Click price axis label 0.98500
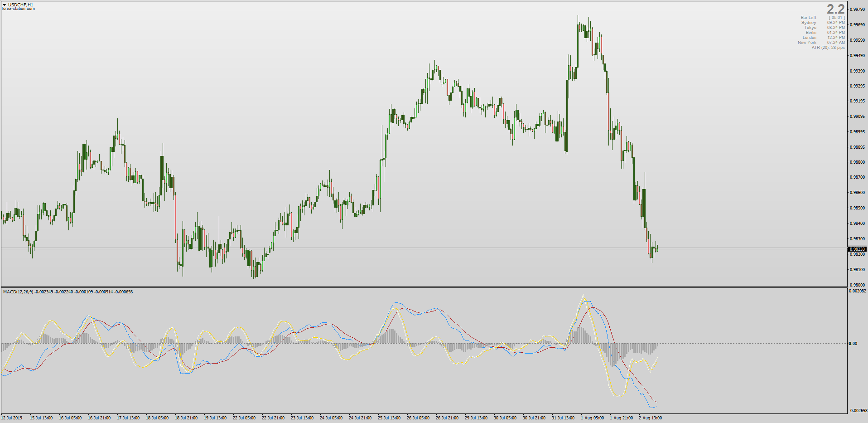The width and height of the screenshot is (868, 423). [858, 208]
